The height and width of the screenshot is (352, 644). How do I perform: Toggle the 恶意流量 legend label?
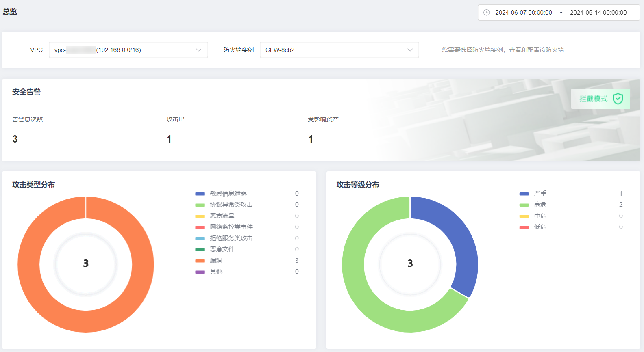(x=222, y=216)
